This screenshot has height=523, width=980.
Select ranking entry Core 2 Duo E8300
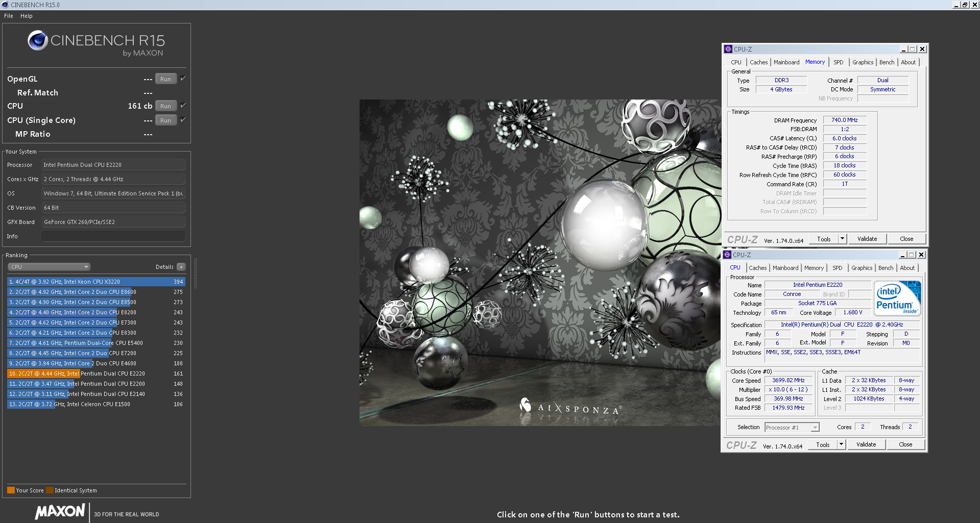(96, 333)
